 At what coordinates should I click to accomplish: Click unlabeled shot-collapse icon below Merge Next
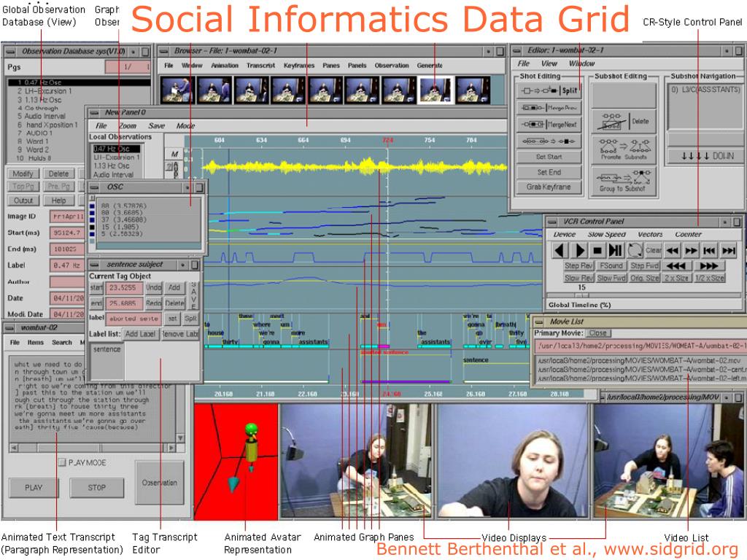(x=549, y=141)
